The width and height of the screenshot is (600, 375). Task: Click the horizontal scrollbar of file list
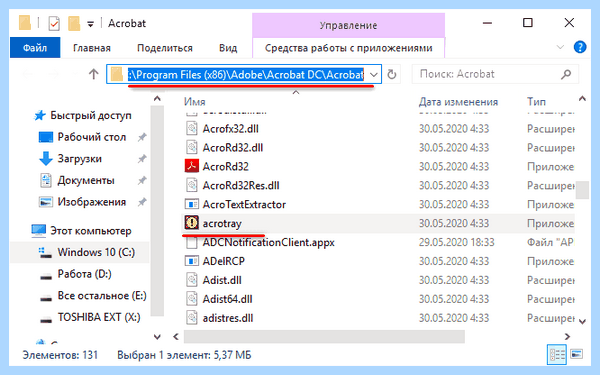(324, 337)
